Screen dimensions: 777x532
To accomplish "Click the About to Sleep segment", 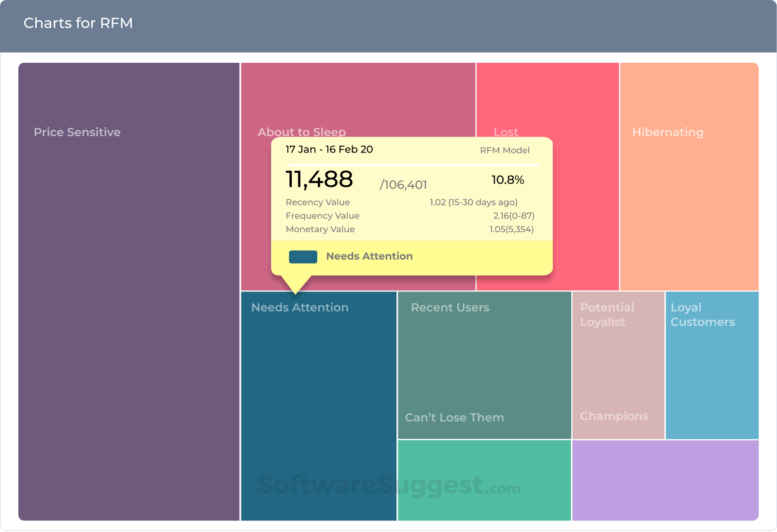I will coord(301,131).
